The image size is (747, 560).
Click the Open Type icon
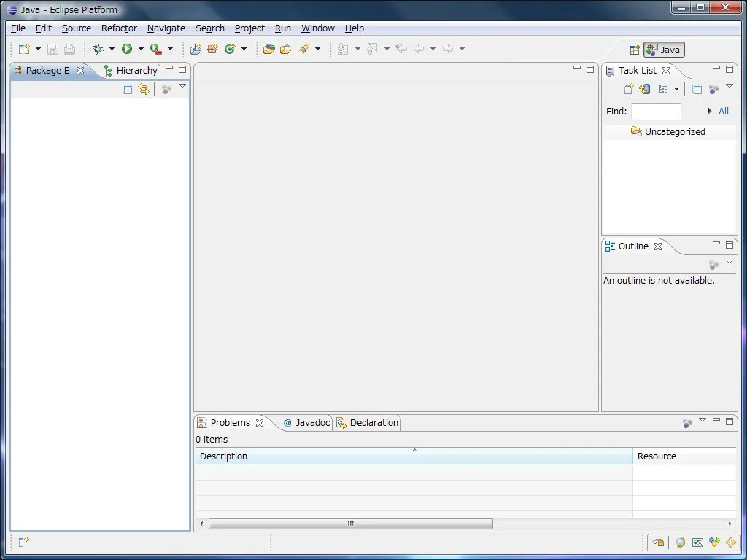[268, 49]
